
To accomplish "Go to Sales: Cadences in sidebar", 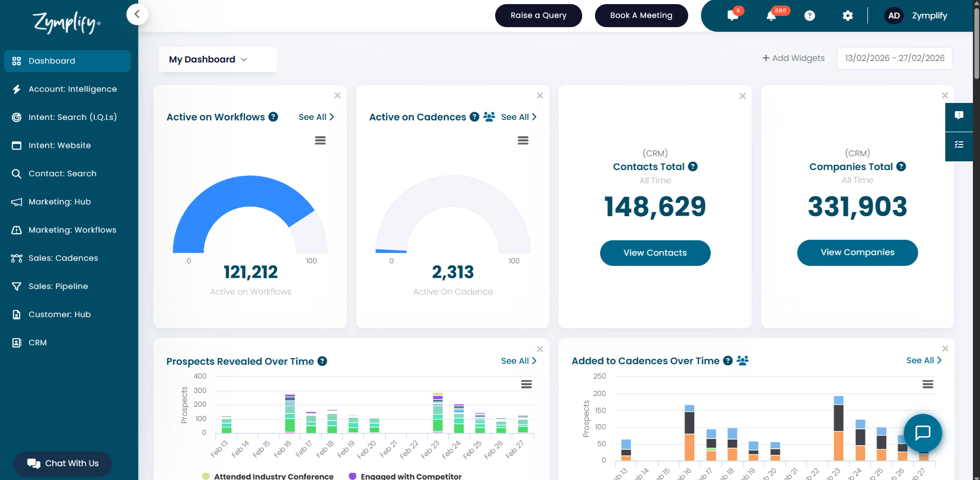I will coord(63,258).
